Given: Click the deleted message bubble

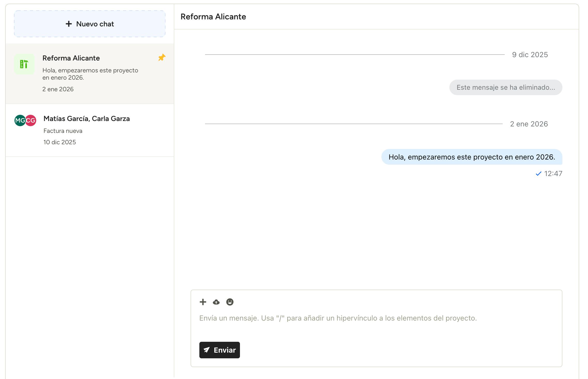Looking at the screenshot, I should coord(506,87).
